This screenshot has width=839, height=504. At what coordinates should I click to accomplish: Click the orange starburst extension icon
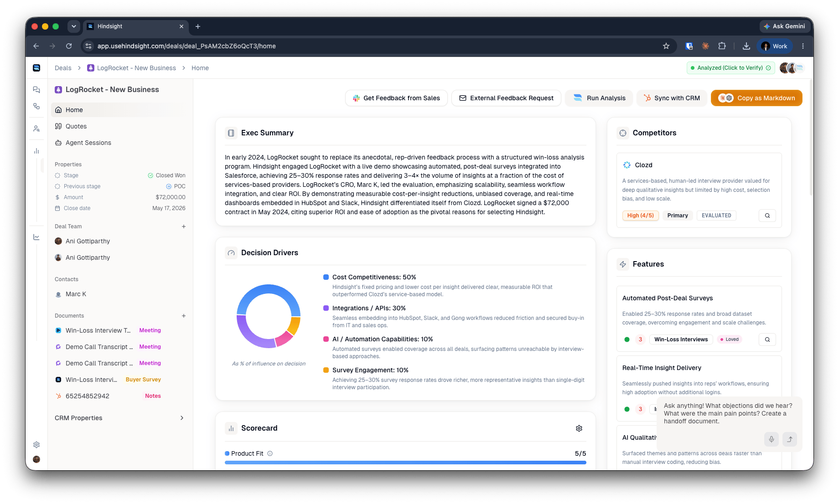[705, 46]
